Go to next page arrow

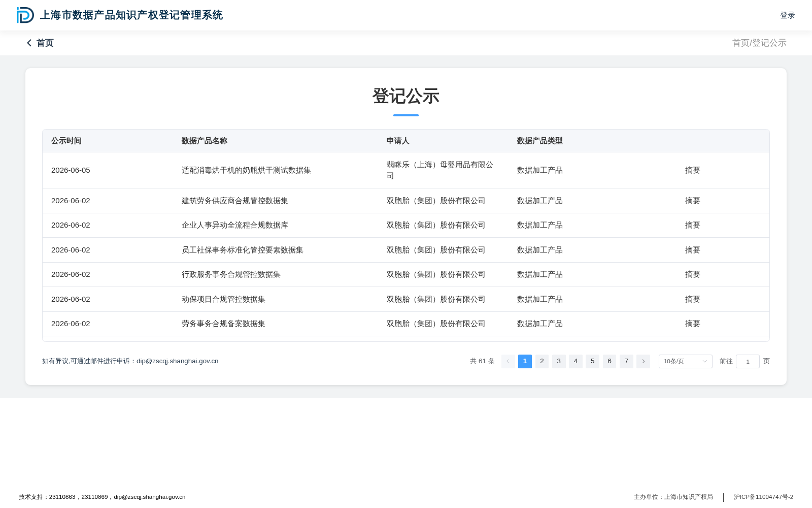(x=643, y=361)
